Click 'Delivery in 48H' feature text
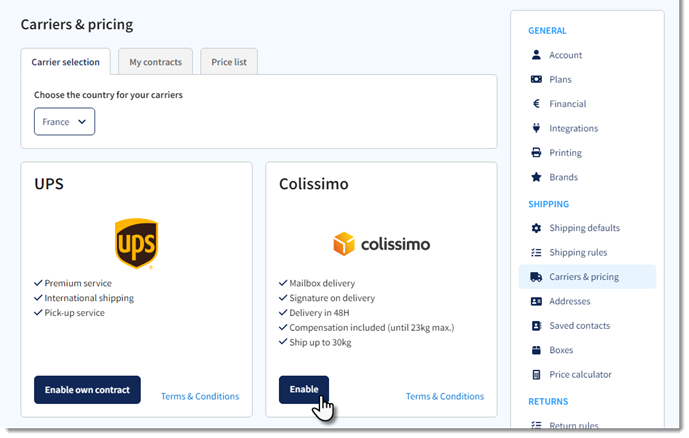 click(319, 313)
